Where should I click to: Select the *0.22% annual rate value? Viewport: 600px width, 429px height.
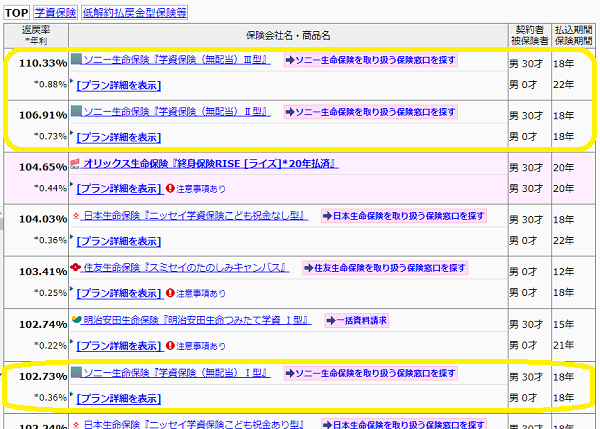click(x=51, y=346)
